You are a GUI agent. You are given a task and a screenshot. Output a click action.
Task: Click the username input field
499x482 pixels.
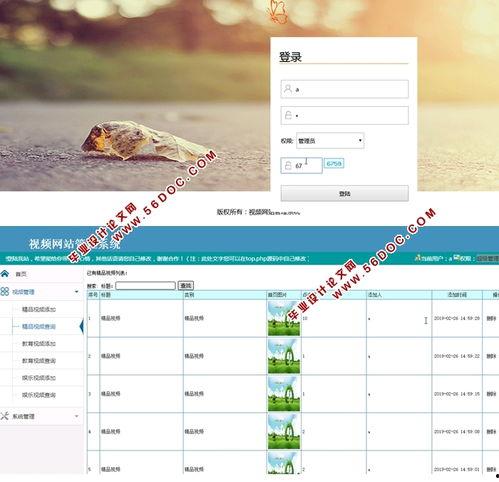pos(344,89)
